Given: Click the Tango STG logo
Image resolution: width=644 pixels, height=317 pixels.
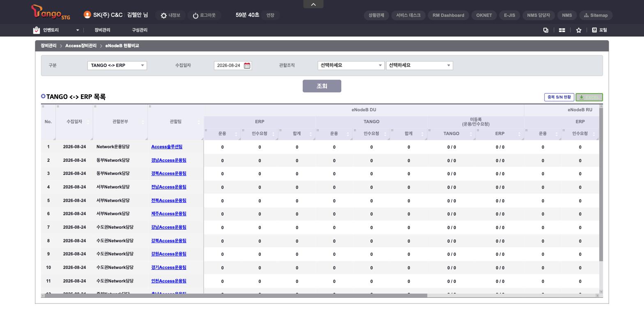Looking at the screenshot, I should click(x=51, y=12).
